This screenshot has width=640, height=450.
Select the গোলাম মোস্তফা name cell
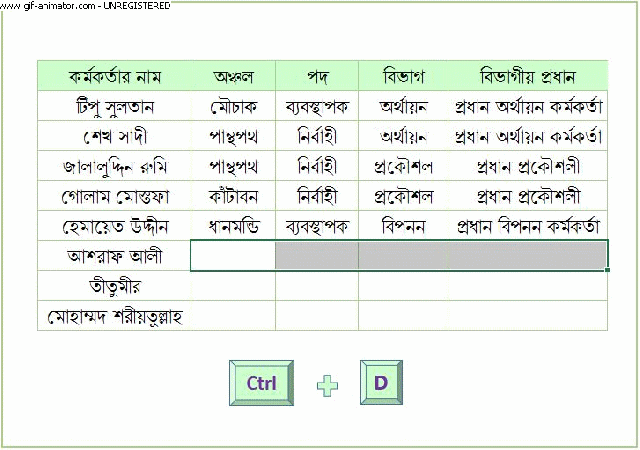pos(114,196)
